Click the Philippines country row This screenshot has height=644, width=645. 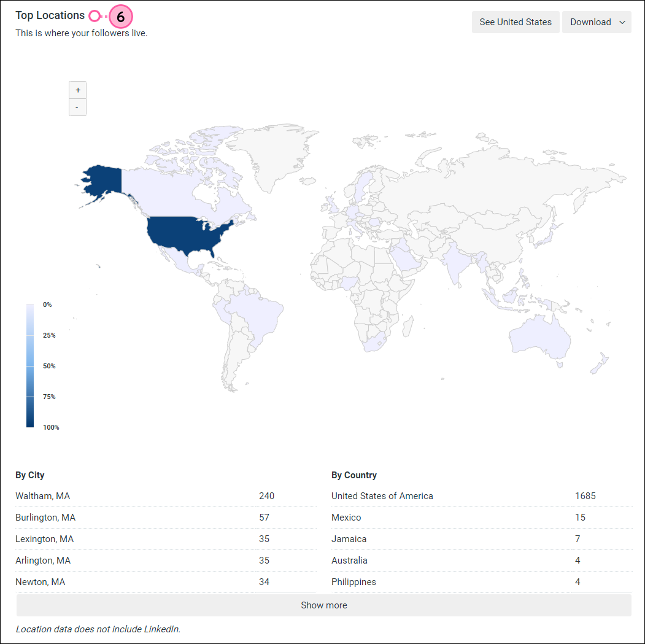click(x=482, y=581)
